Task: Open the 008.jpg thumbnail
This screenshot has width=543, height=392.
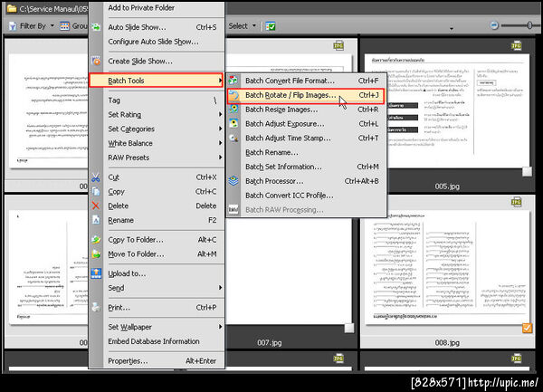Action: click(447, 268)
